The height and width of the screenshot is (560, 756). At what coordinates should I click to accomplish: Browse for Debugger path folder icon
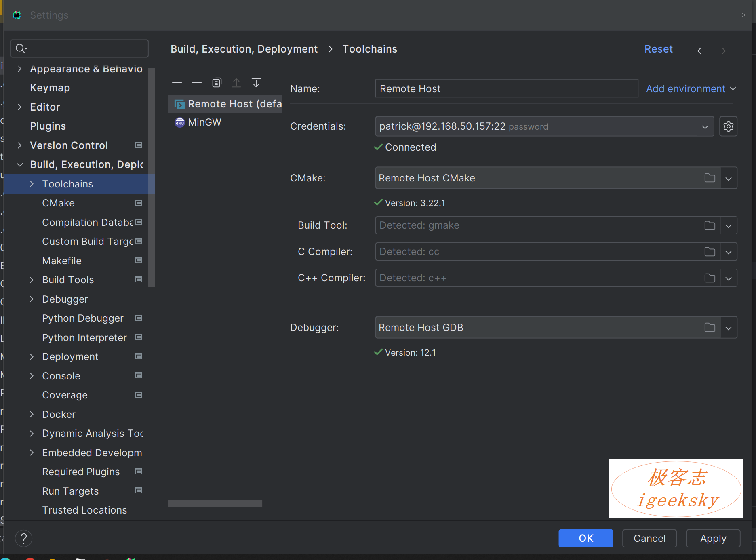[x=710, y=328]
